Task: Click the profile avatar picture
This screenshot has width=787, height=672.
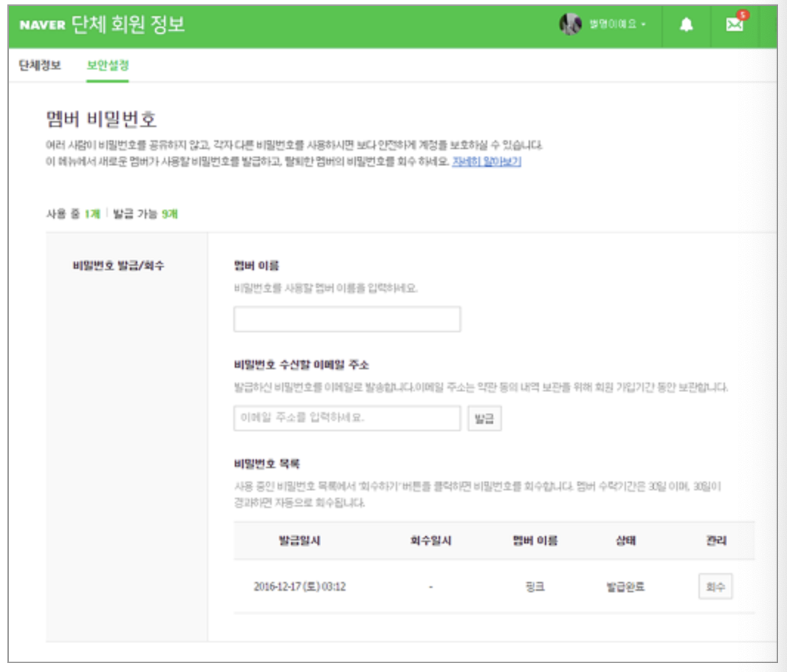Action: [x=570, y=24]
